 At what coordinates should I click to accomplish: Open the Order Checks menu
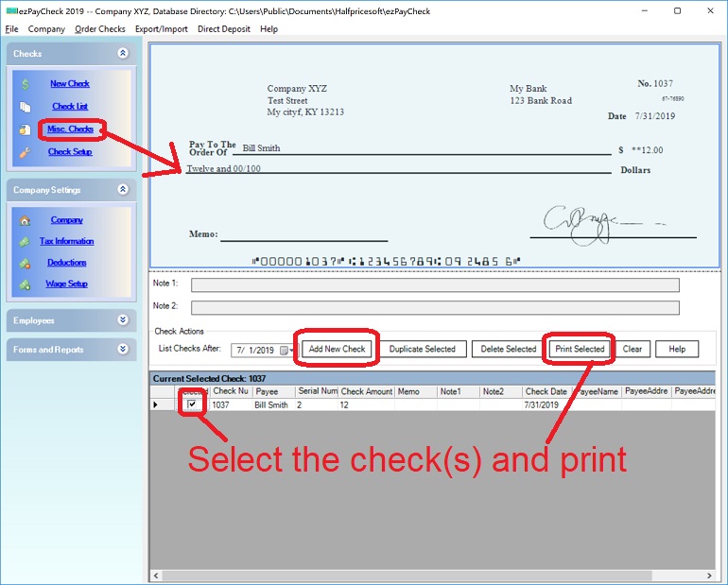(100, 29)
